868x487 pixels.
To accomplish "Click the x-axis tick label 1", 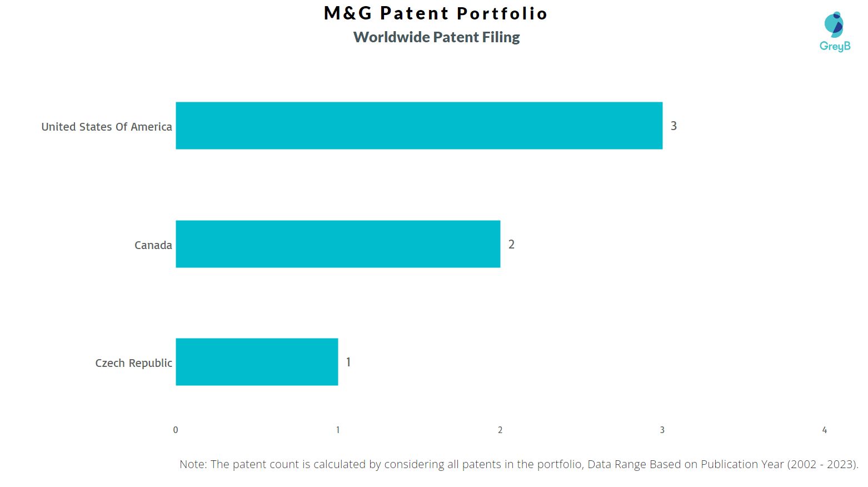I will point(338,430).
